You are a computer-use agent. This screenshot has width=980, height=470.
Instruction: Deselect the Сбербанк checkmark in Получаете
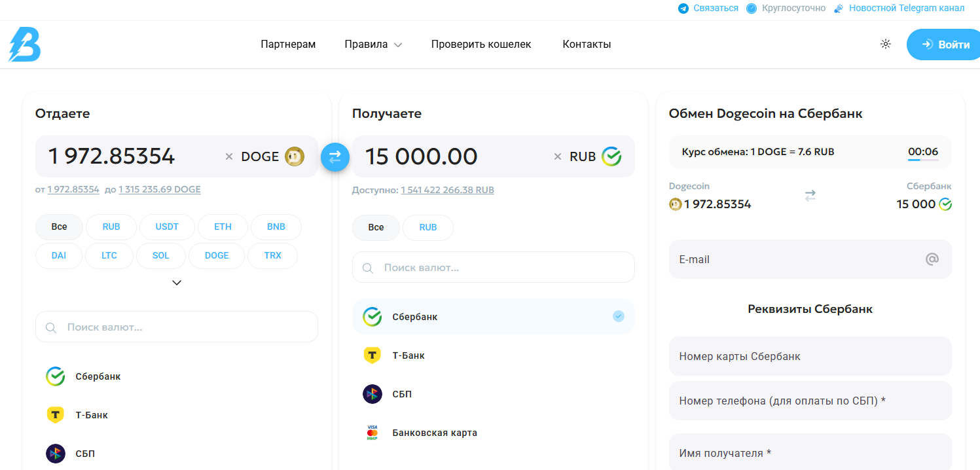pyautogui.click(x=618, y=316)
